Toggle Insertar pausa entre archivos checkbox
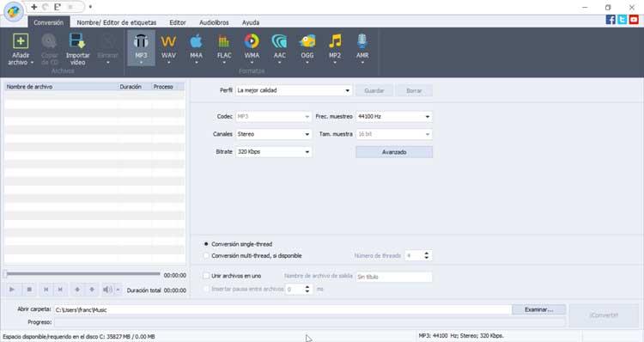The image size is (644, 342). (x=206, y=289)
